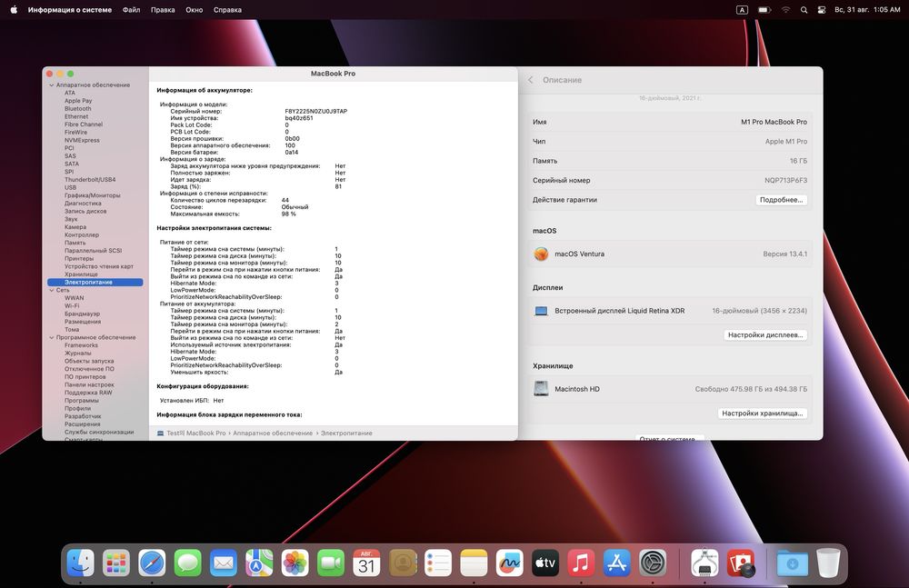The width and height of the screenshot is (909, 588).
Task: Select Камера in the sidebar
Action: 75,227
